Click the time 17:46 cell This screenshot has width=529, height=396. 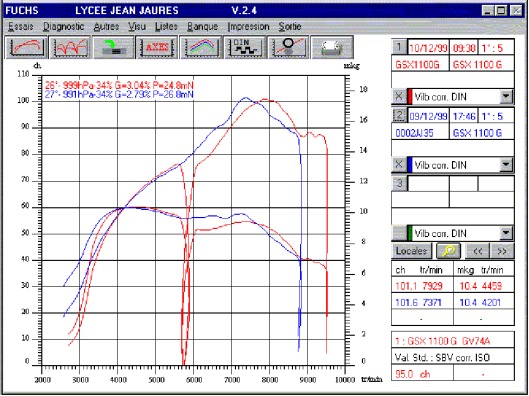point(464,116)
